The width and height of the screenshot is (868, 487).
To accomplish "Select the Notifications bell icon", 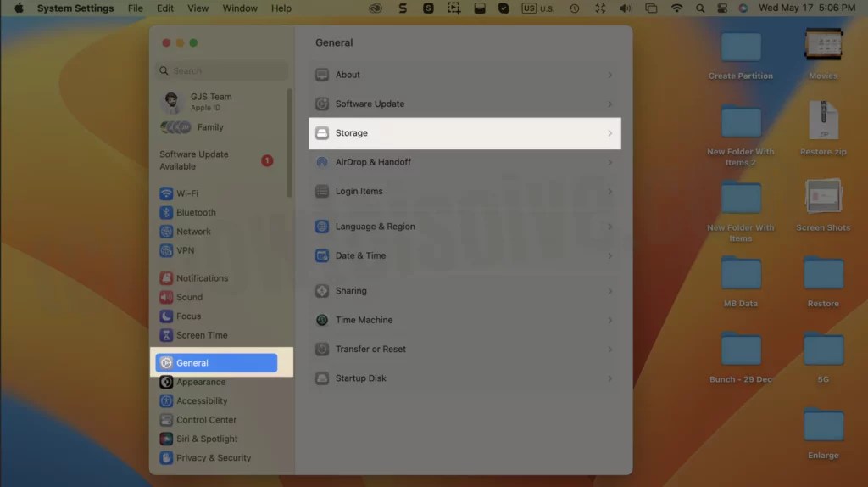I will 166,278.
